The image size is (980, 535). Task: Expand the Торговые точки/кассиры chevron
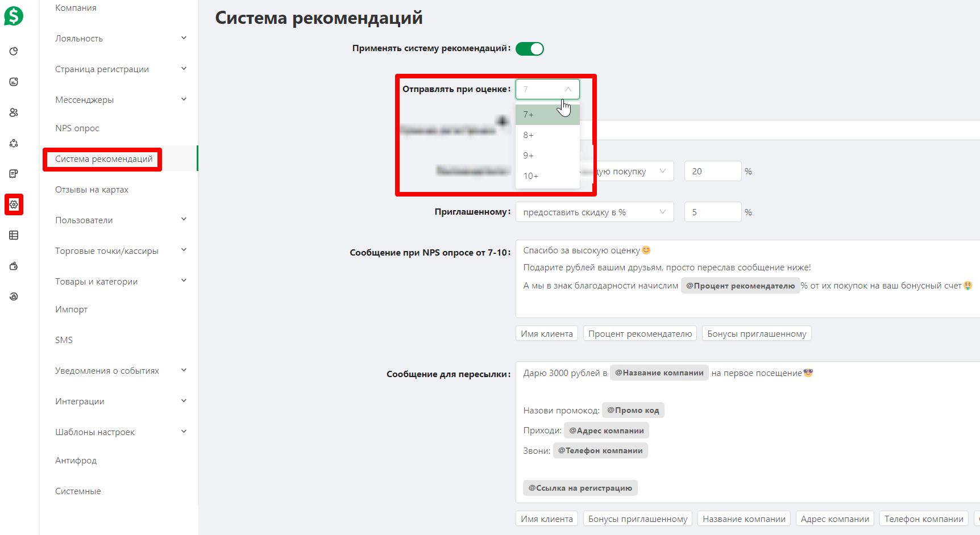184,250
